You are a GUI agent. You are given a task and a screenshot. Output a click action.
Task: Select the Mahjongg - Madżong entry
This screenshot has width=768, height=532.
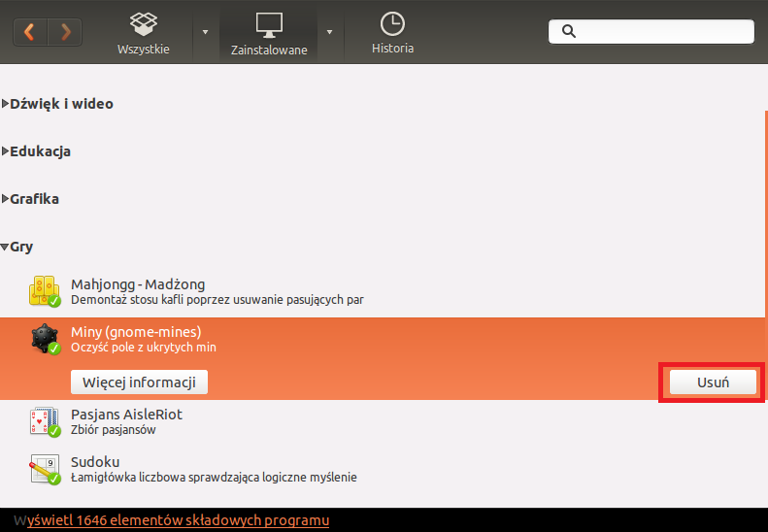tap(382, 292)
